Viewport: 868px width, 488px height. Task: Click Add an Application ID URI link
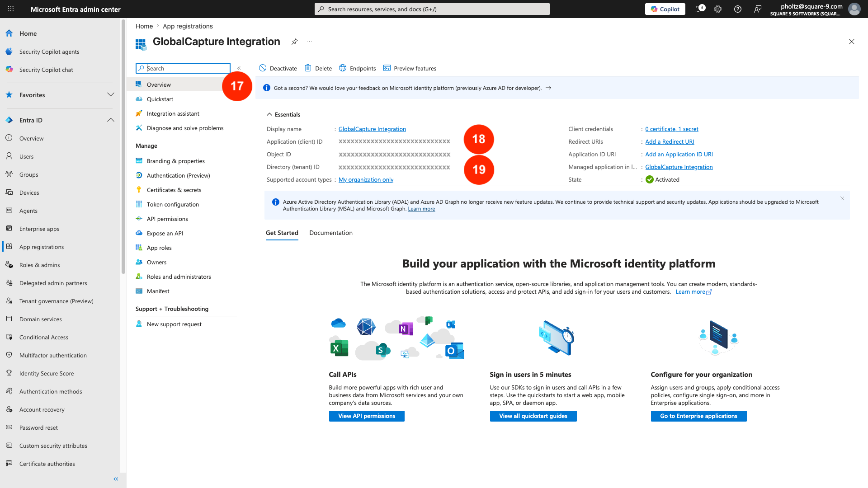[x=679, y=154]
